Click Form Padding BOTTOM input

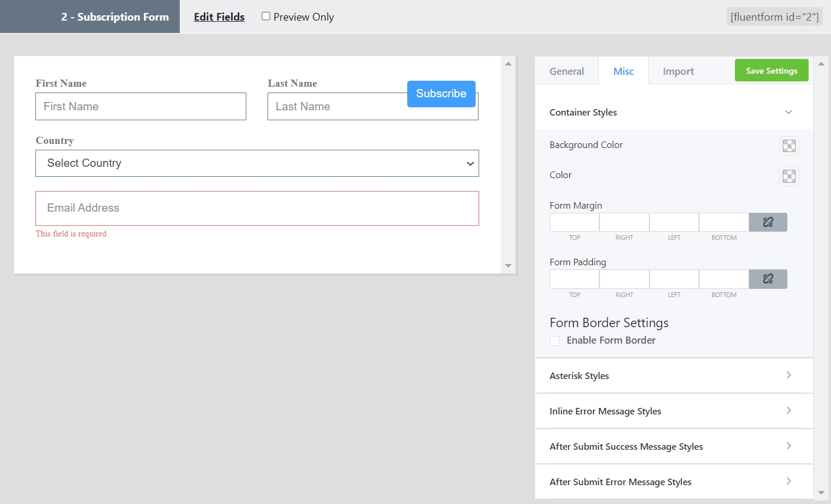click(x=724, y=279)
